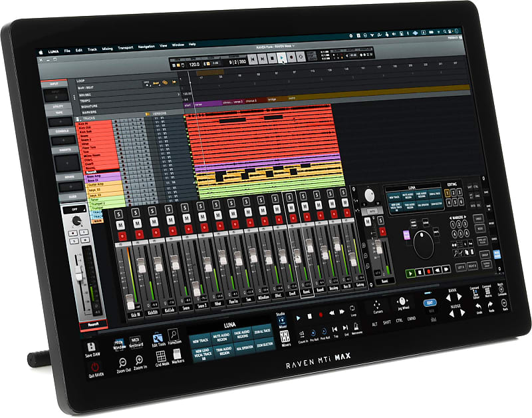Toggle Loop mode in the transport
Viewport: 532px width, 418px height.
(352, 310)
